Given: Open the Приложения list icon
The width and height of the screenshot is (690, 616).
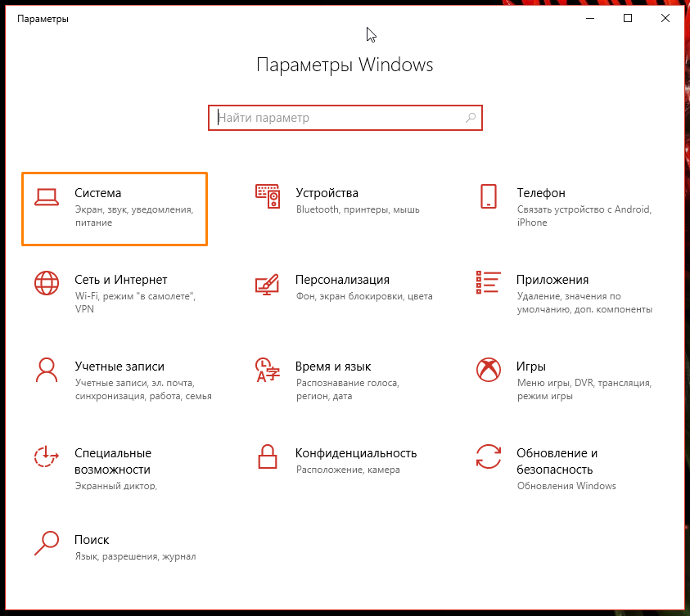Looking at the screenshot, I should pos(489,282).
